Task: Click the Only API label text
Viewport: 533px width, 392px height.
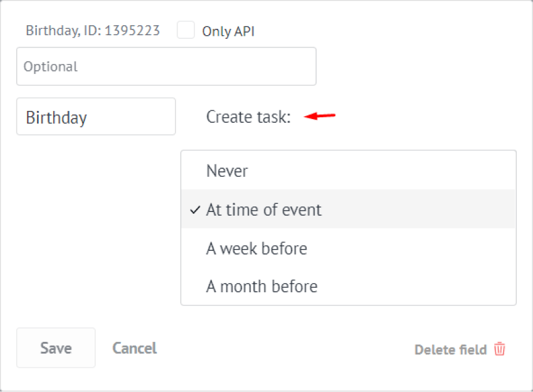Action: pyautogui.click(x=228, y=31)
